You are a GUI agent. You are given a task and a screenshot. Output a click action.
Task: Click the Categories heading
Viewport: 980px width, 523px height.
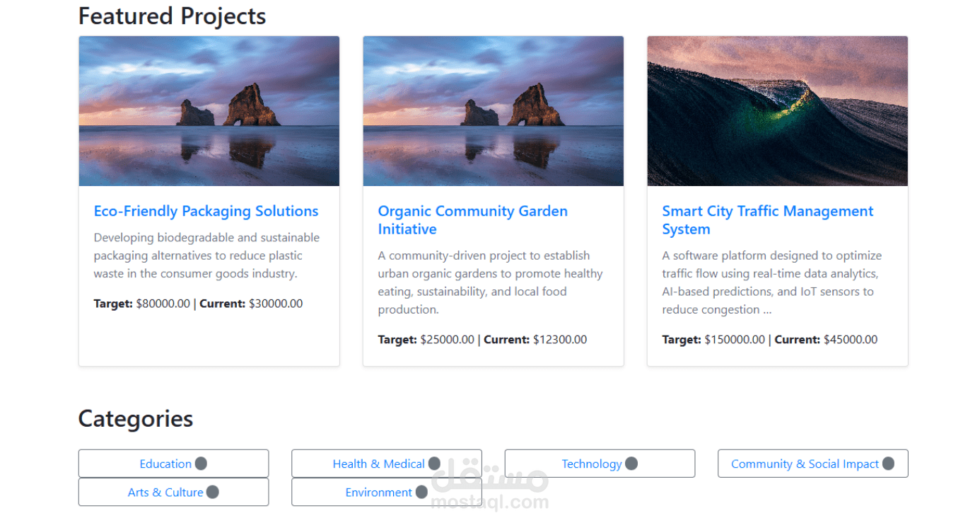pos(136,418)
